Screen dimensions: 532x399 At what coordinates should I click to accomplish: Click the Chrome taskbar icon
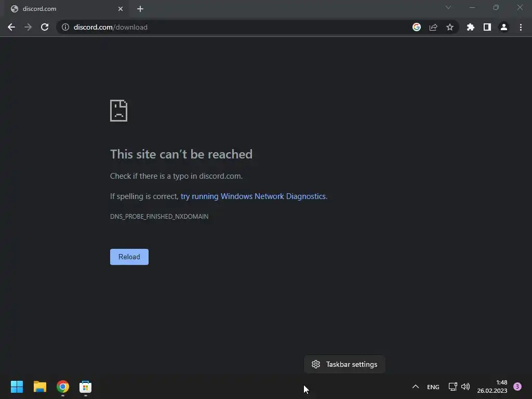[63, 387]
